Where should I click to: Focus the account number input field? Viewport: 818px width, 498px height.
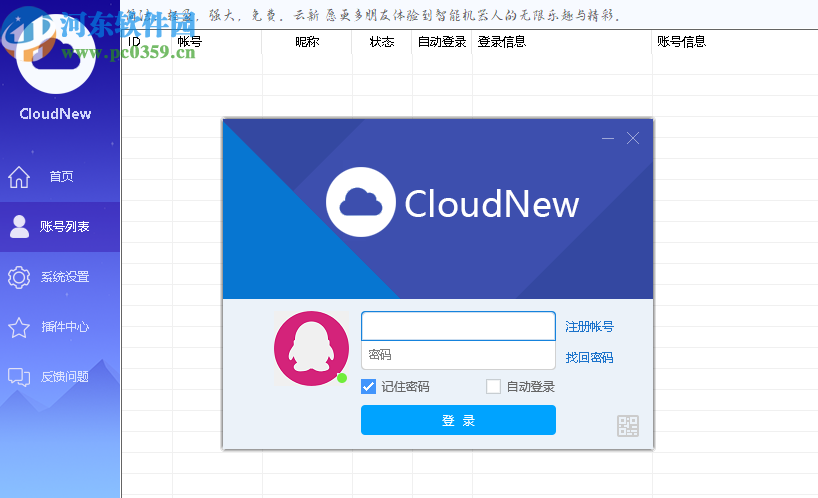pyautogui.click(x=458, y=326)
